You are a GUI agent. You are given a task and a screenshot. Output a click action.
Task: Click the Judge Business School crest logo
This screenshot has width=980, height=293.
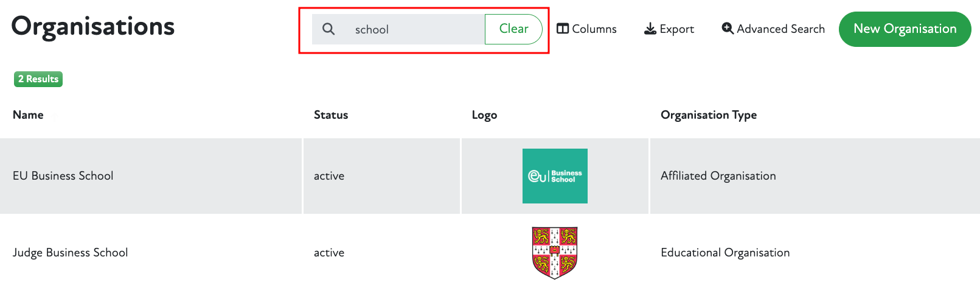[555, 253]
